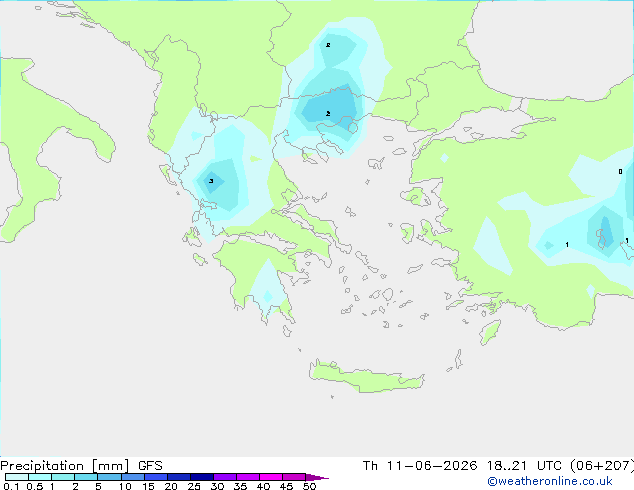Click the legend's '25' scale label

pos(194,486)
